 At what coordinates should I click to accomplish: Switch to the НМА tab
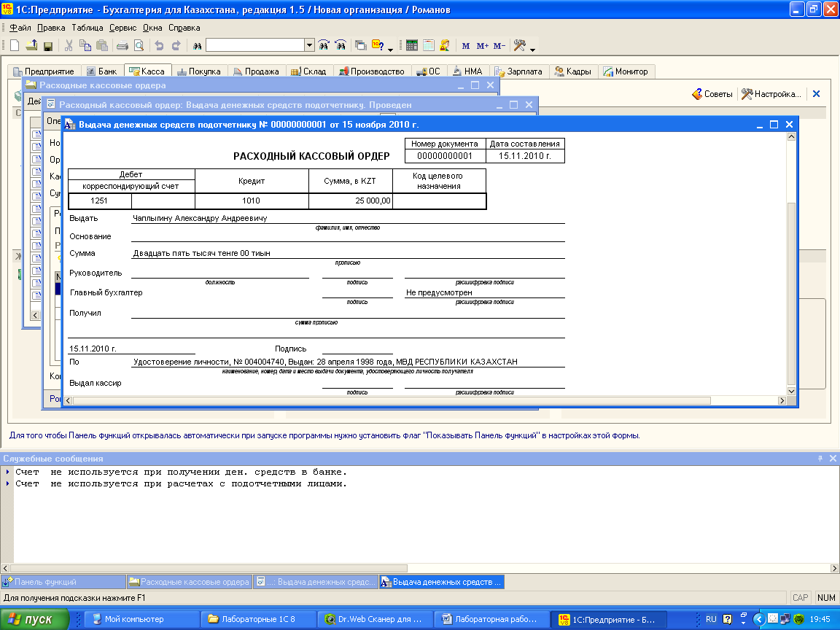tap(467, 71)
